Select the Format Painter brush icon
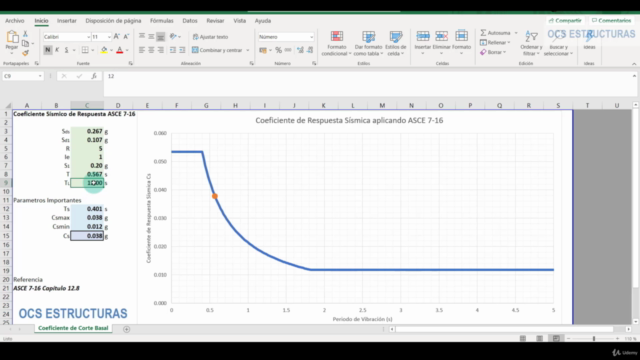Image resolution: width=640 pixels, height=360 pixels. click(x=25, y=53)
